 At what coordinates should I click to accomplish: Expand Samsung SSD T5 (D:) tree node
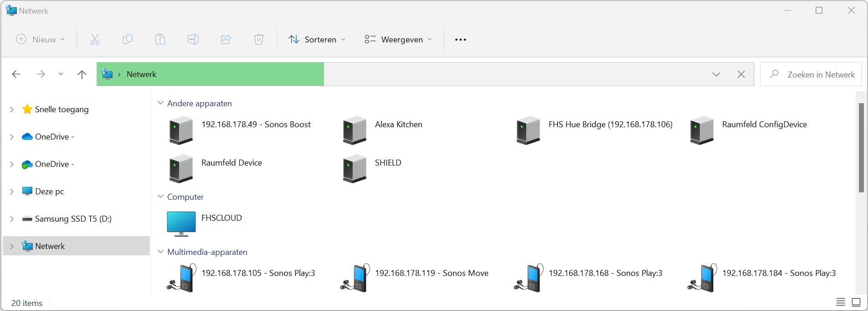tap(12, 219)
